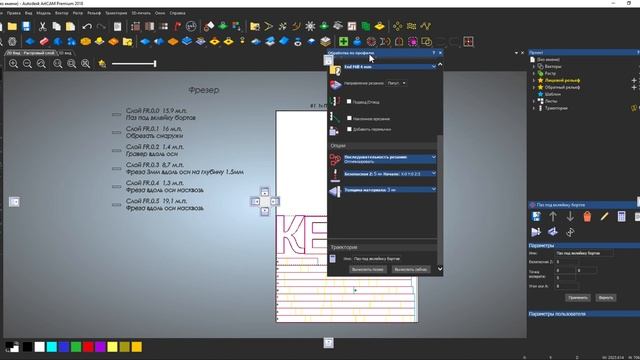The image size is (640, 360).
Task: Open the Рельеф menu
Action: [x=94, y=13]
